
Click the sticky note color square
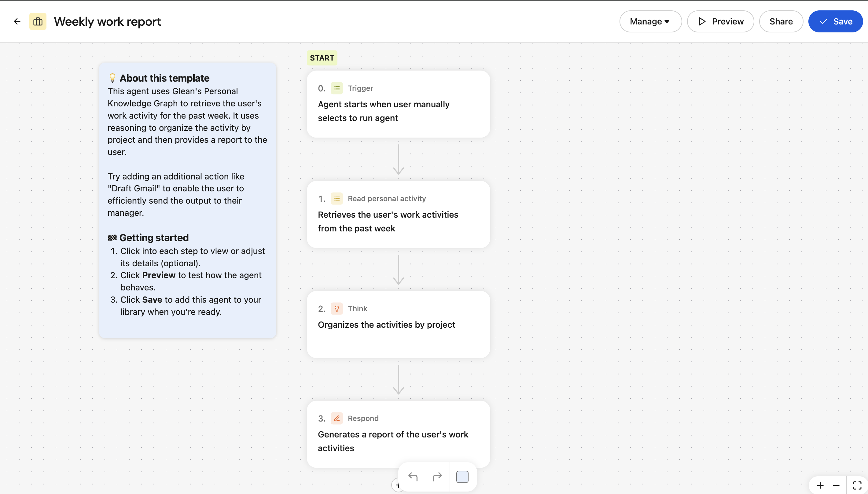coord(462,477)
